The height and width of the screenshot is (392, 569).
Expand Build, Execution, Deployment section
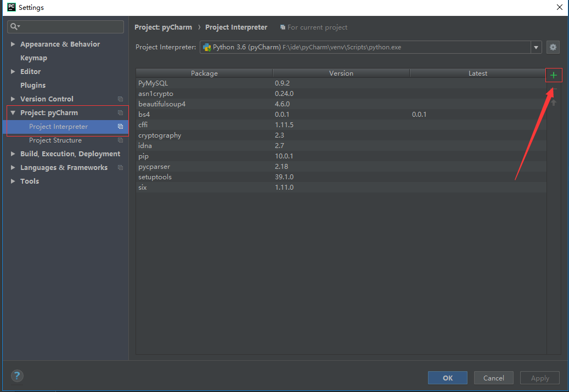click(x=13, y=154)
